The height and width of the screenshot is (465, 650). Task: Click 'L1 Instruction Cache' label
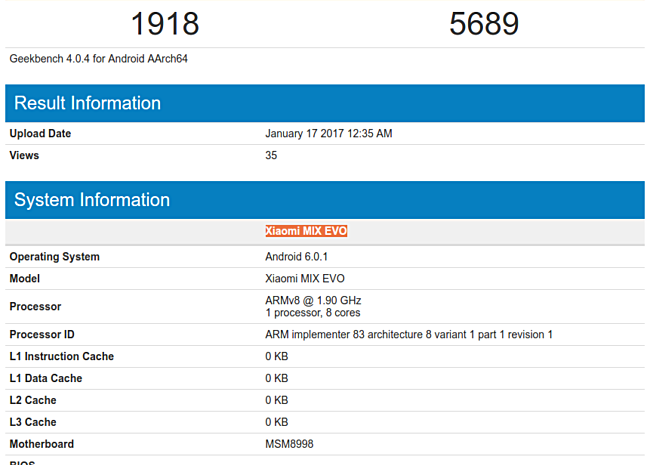click(x=62, y=356)
